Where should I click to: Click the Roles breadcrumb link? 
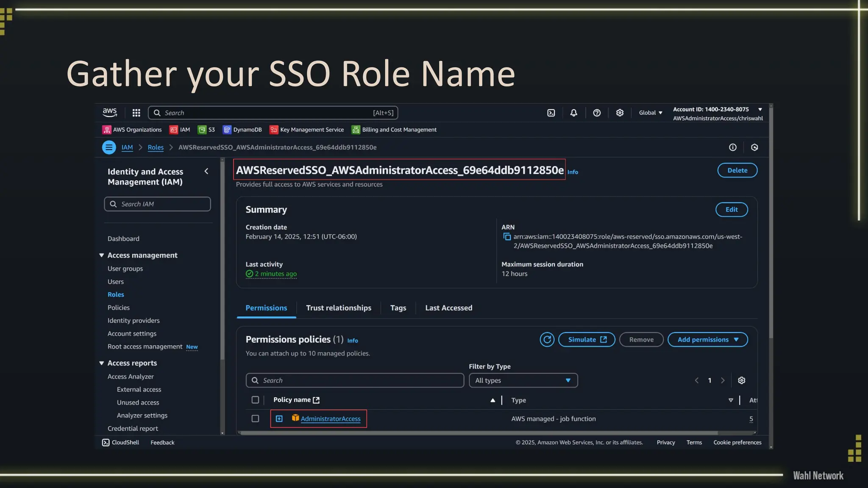point(156,147)
